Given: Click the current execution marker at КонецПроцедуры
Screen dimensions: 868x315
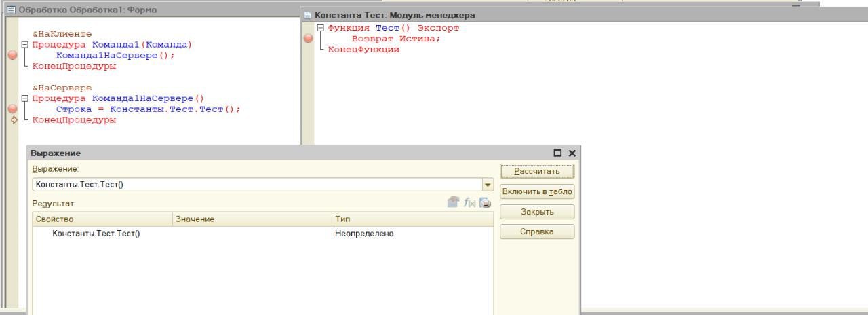Looking at the screenshot, I should (x=13, y=120).
